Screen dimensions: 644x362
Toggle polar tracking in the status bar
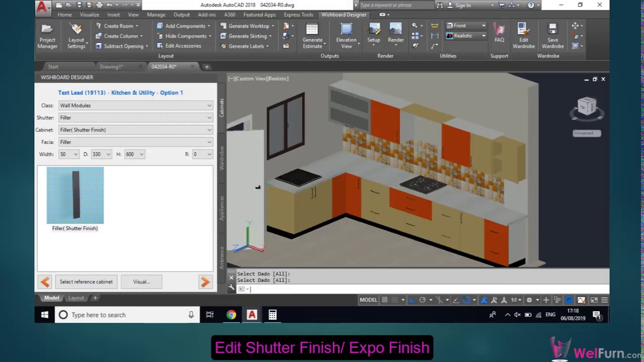(423, 300)
